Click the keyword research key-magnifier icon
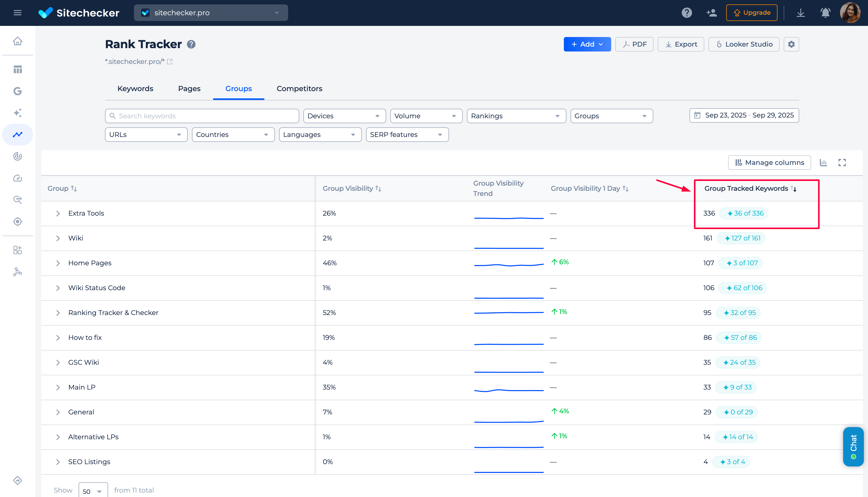 [17, 200]
